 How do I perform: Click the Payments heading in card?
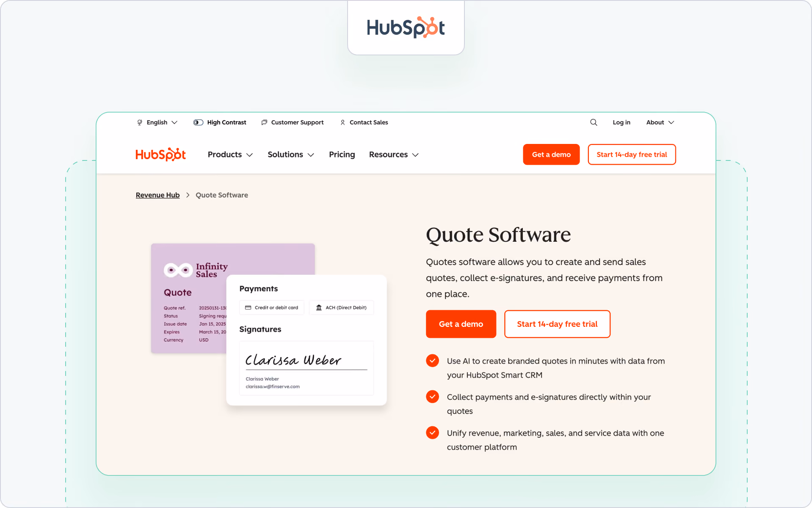click(x=259, y=289)
